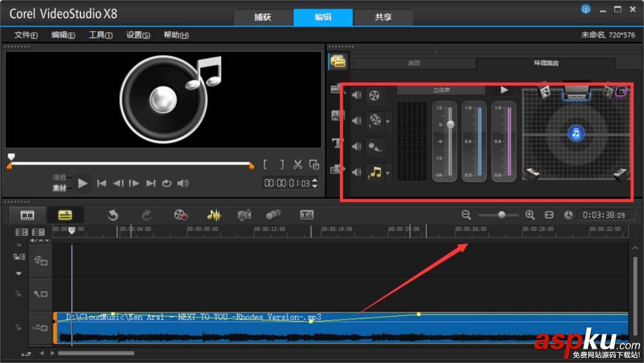
Task: Switch to the 捕获 step tab
Action: 263,17
